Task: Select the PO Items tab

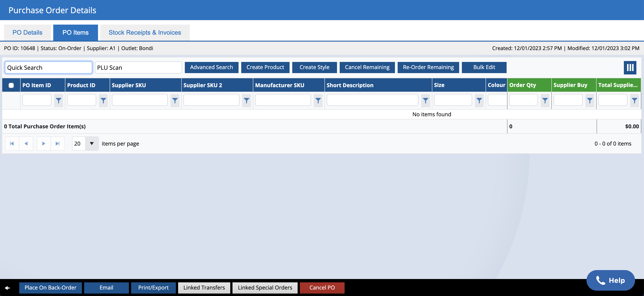Action: (75, 32)
